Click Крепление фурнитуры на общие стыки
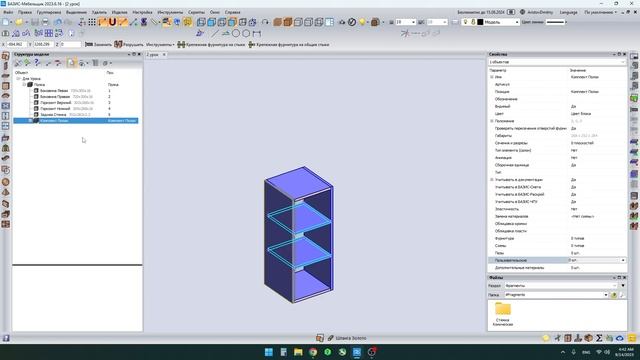Image resolution: width=640 pixels, height=360 pixels. point(289,44)
